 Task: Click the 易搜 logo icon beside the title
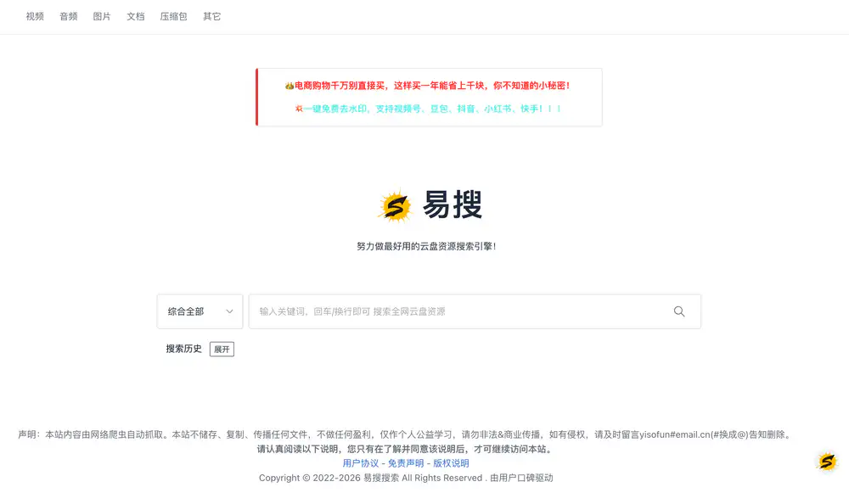click(396, 205)
